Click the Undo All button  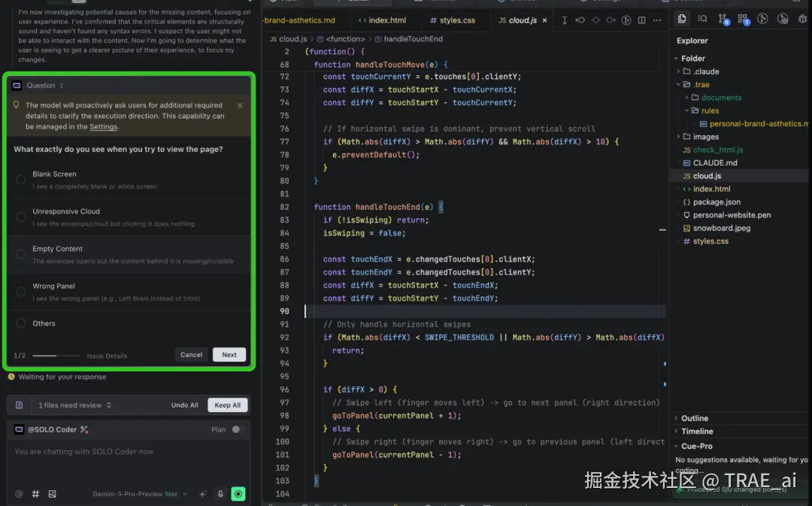(184, 405)
